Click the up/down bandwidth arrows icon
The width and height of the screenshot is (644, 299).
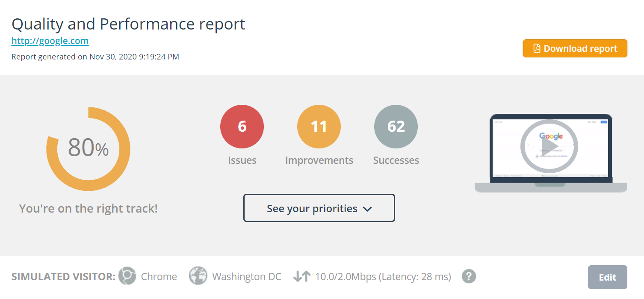coord(301,277)
